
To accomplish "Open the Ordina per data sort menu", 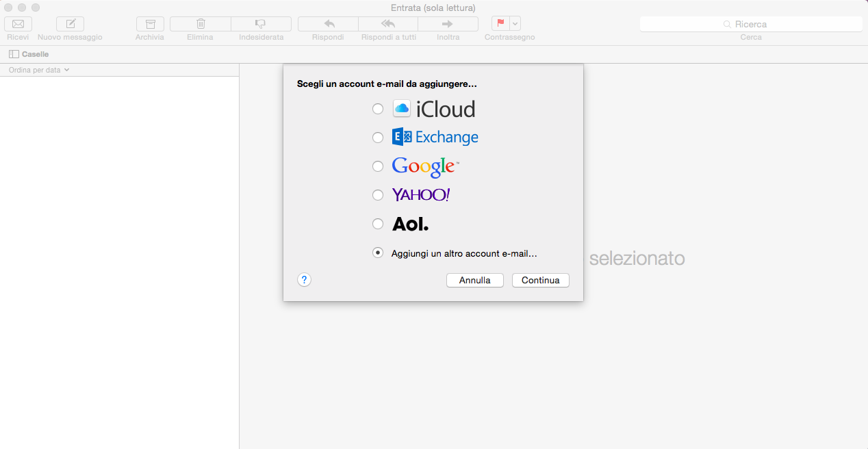I will tap(39, 70).
